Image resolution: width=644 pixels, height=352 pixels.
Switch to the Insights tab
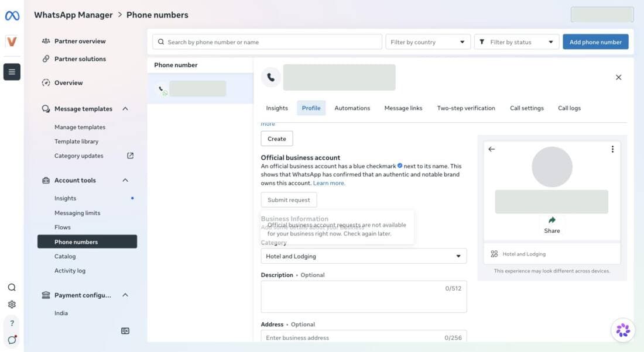point(277,108)
